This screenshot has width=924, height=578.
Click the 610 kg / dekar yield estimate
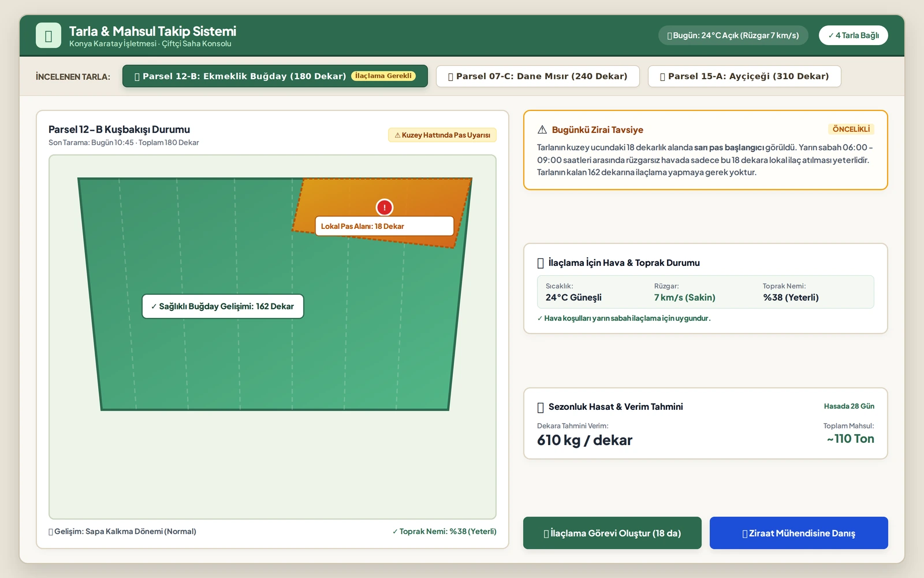[x=584, y=440]
